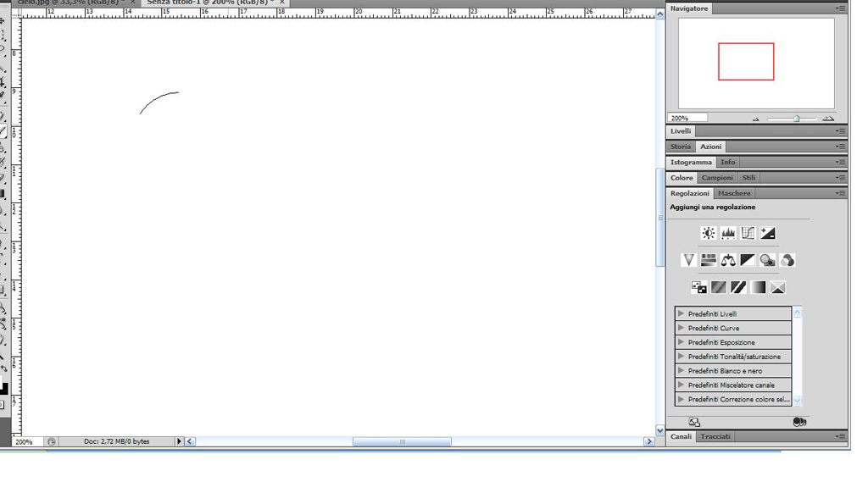868x504 pixels.
Task: Switch to the Maschere tab
Action: click(x=734, y=193)
